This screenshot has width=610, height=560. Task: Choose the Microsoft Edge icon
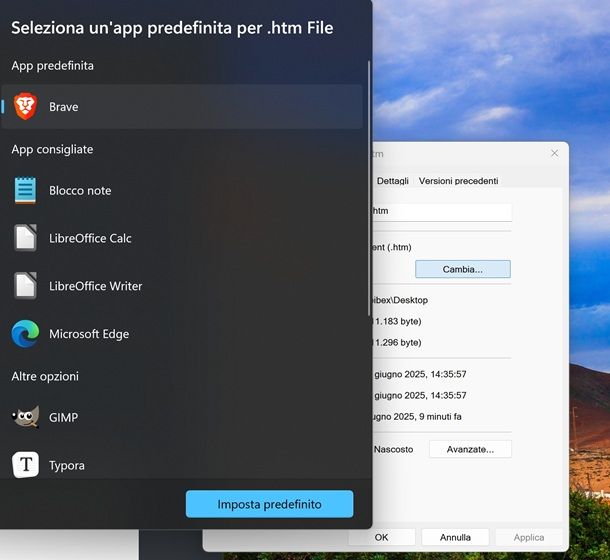(25, 334)
